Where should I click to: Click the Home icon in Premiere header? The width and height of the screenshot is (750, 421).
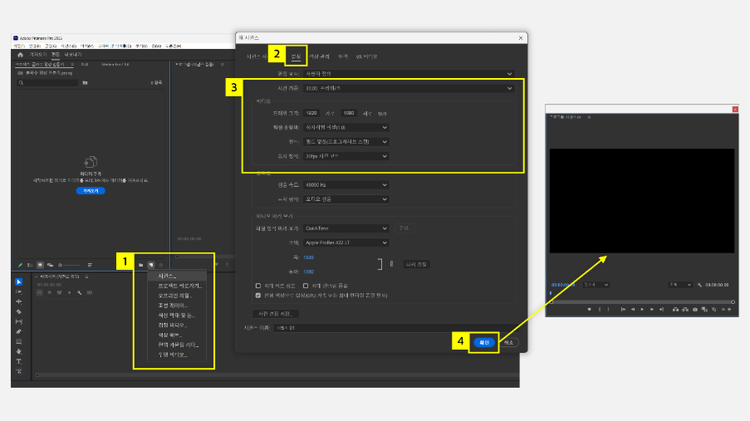[20, 55]
